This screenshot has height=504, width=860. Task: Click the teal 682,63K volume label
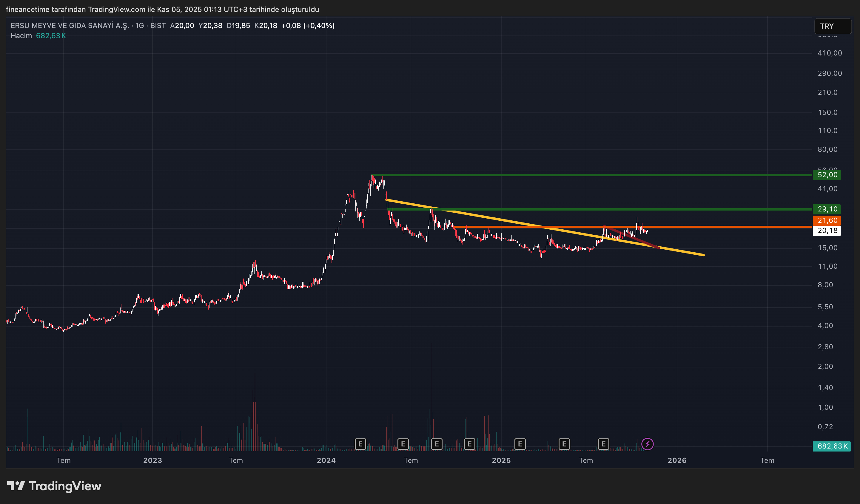pos(831,446)
